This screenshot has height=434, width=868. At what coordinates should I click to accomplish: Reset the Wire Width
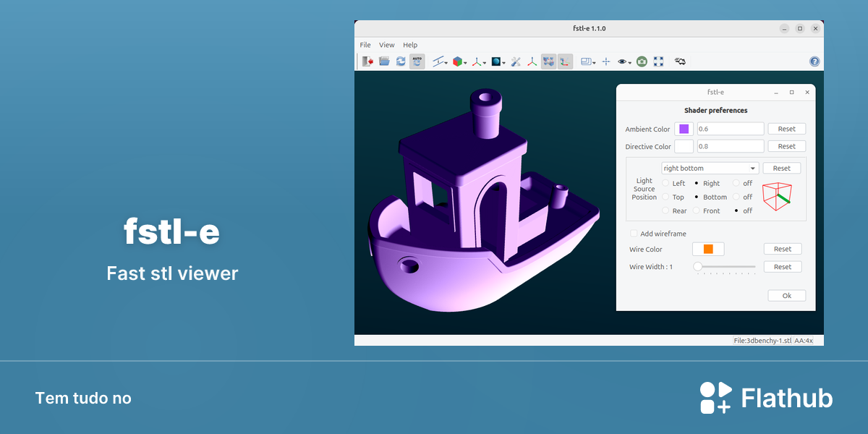(783, 267)
